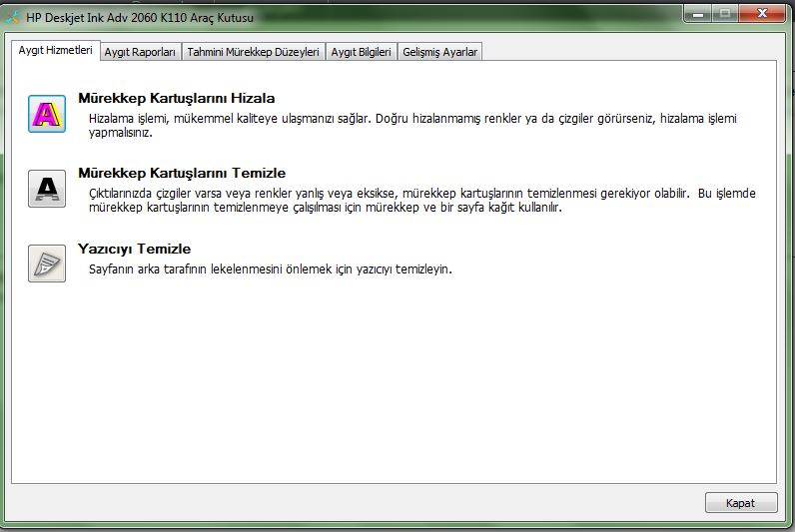Click the description starting with 'Hizalama işlemi'
Screen dimensions: 795x532
(412, 126)
